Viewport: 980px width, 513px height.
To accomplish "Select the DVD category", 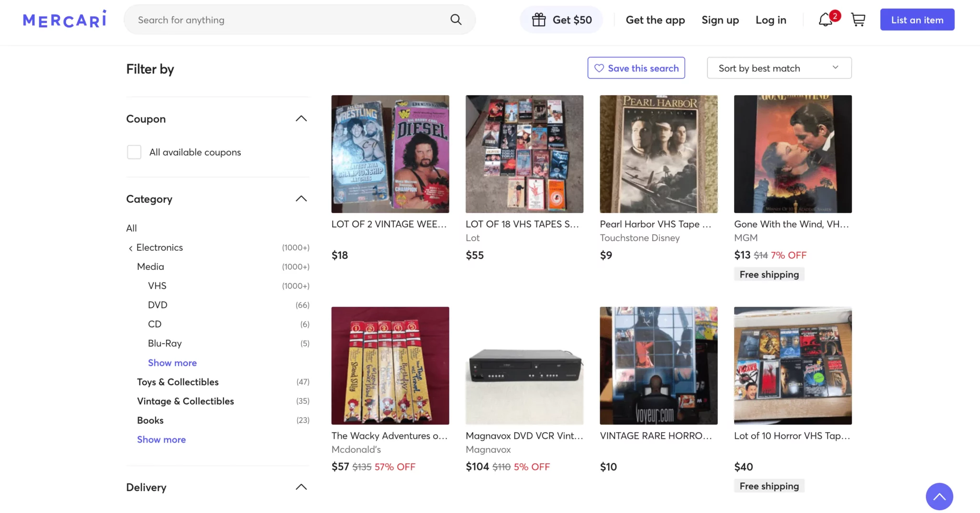I will click(x=157, y=305).
